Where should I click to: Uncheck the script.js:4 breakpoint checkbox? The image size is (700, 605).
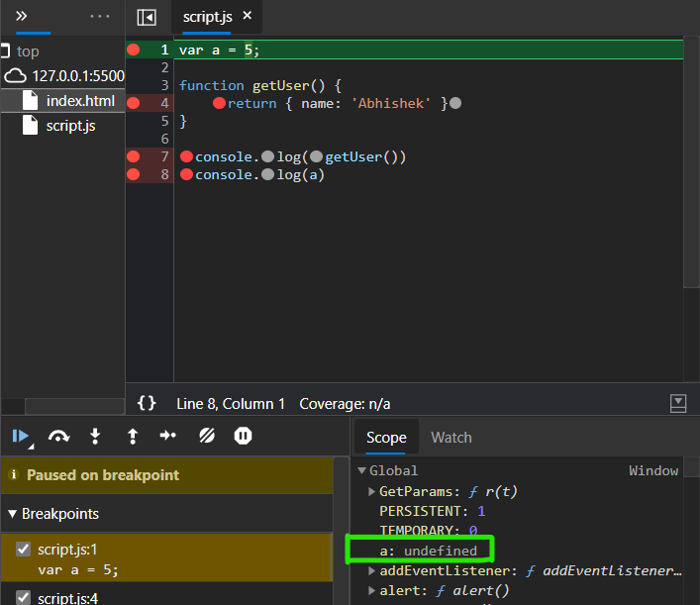23,598
